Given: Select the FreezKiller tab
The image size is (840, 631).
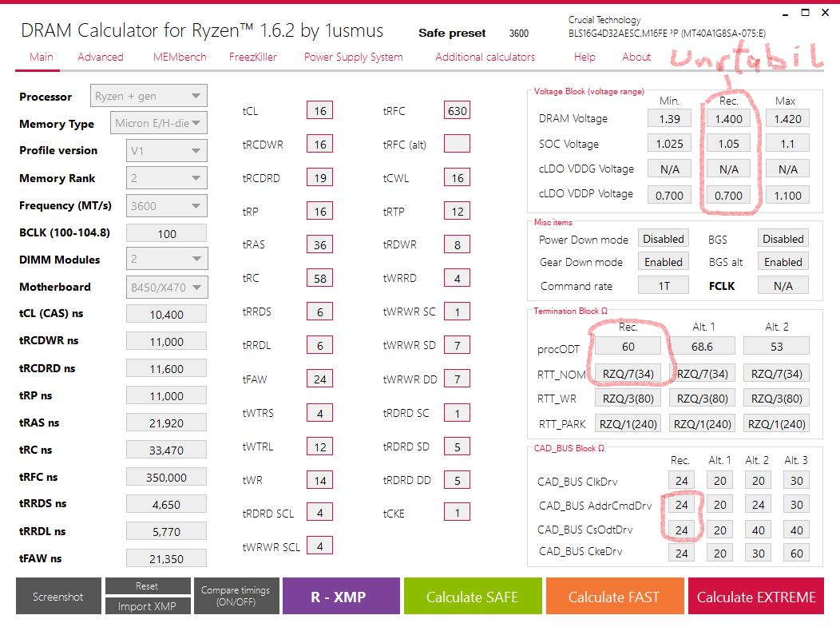Looking at the screenshot, I should click(252, 57).
